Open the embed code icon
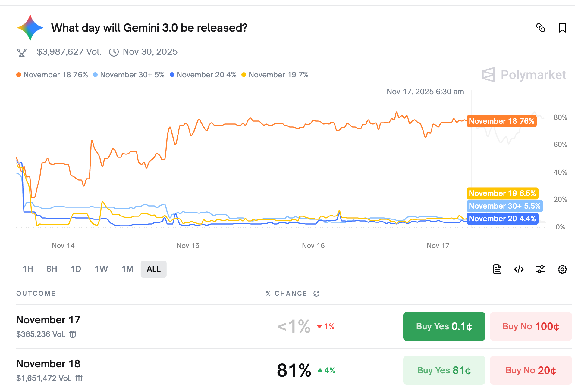Image resolution: width=575 pixels, height=392 pixels. click(x=519, y=269)
